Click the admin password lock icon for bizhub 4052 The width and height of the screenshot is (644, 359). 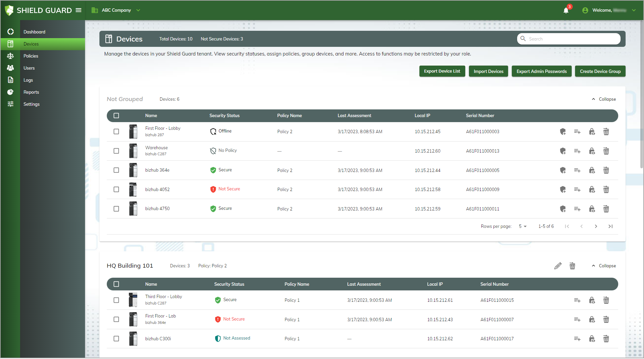[x=592, y=190]
